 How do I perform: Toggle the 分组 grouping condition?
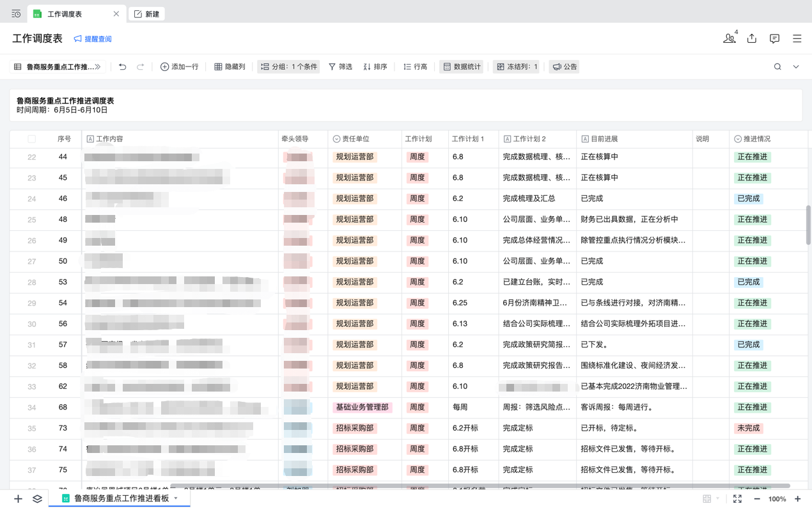coord(289,67)
